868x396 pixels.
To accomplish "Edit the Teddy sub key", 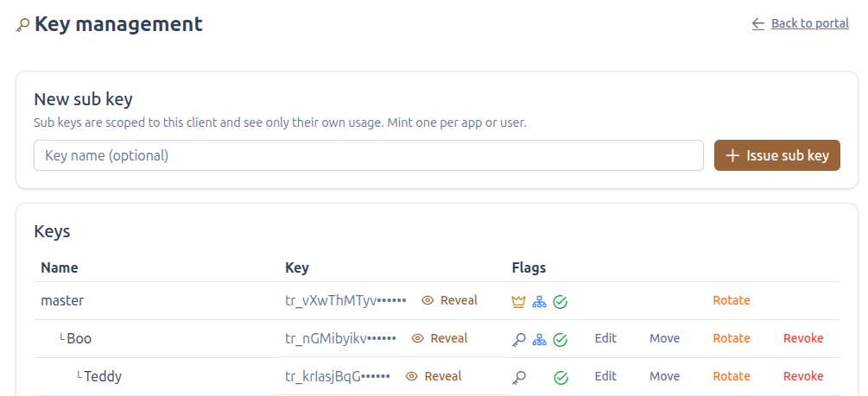I will [x=605, y=376].
